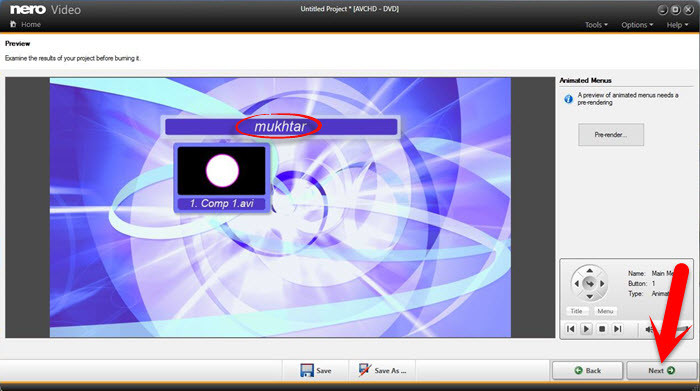This screenshot has width=700, height=391.
Task: Open the Options menu
Action: (x=637, y=25)
